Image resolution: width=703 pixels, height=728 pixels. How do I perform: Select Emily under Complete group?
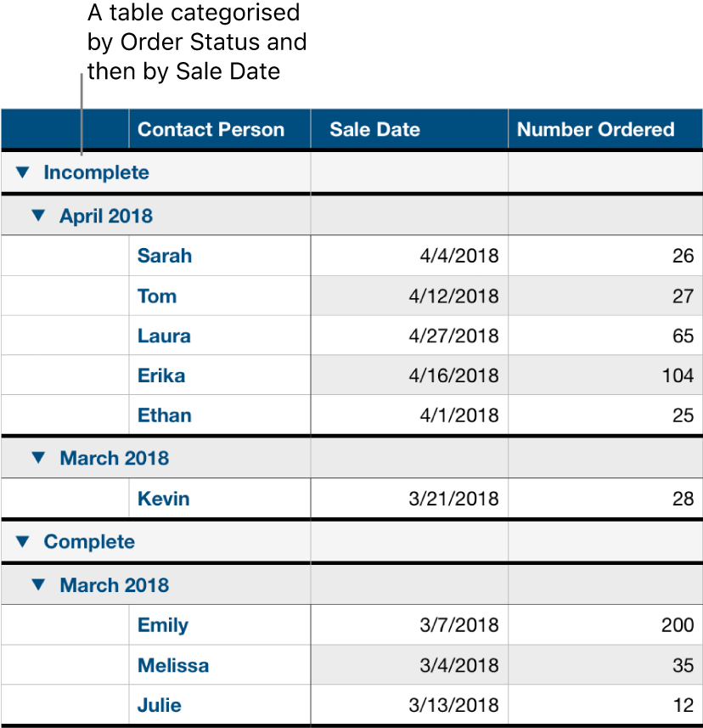(x=162, y=625)
